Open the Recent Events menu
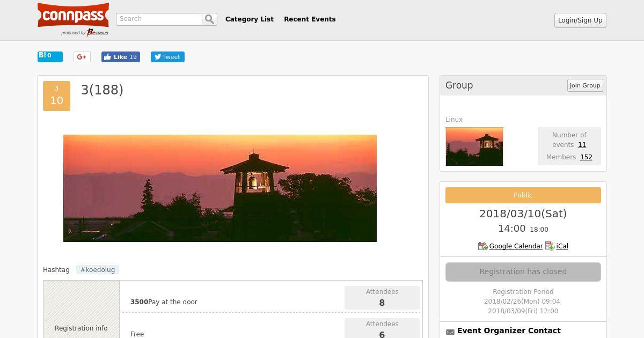The width and height of the screenshot is (644, 338). pyautogui.click(x=310, y=19)
